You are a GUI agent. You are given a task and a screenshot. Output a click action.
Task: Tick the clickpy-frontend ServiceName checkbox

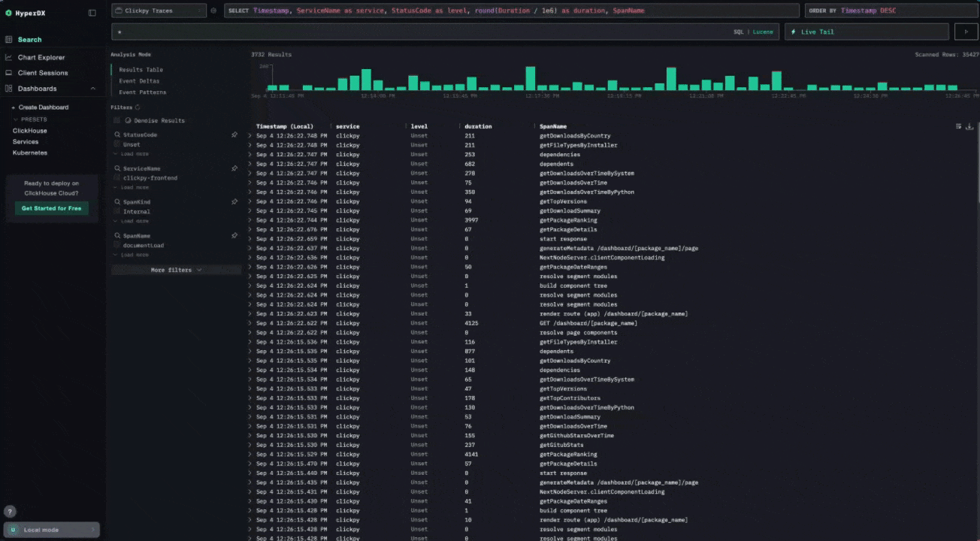coord(117,178)
